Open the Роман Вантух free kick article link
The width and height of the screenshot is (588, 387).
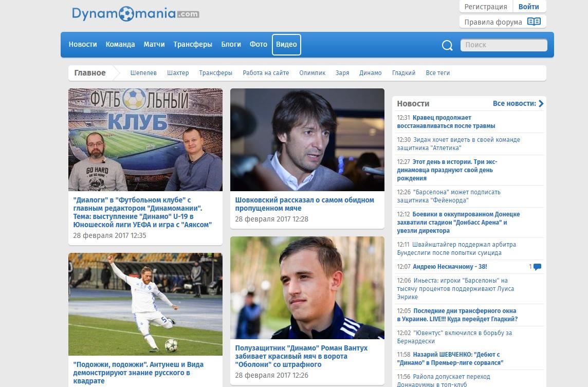[x=301, y=356]
